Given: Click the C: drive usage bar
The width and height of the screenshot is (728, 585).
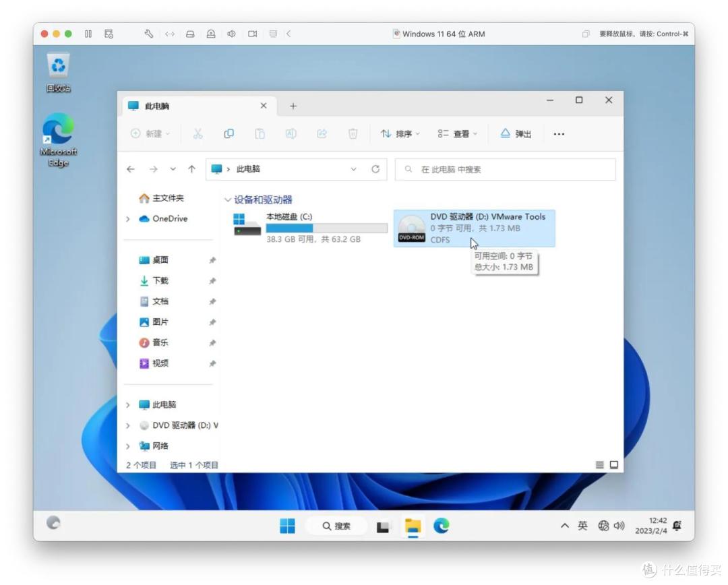Looking at the screenshot, I should click(x=327, y=228).
